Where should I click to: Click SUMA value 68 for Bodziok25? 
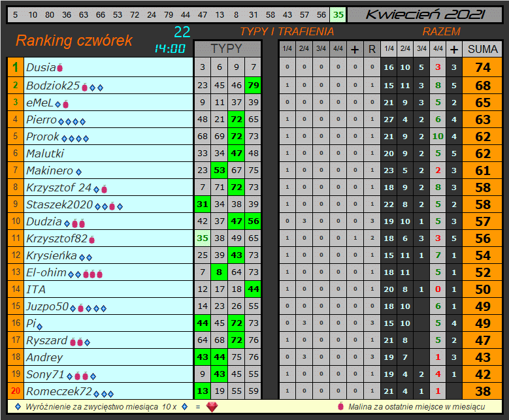click(x=482, y=86)
